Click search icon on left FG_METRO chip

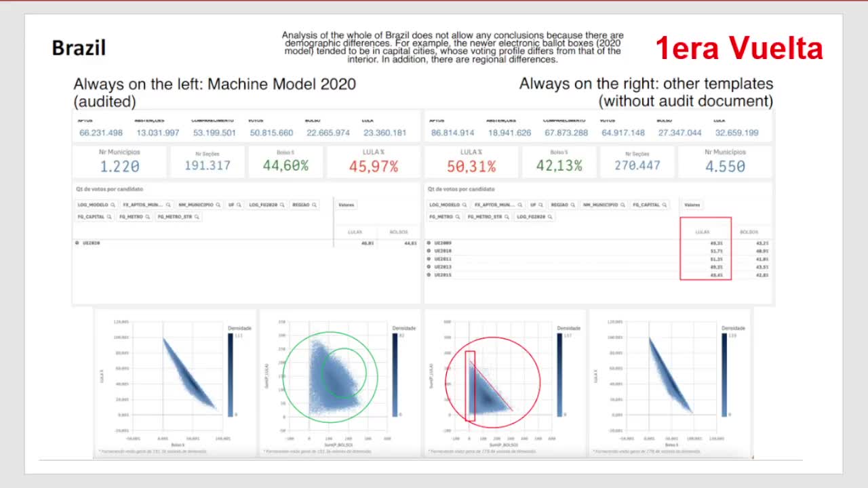147,217
